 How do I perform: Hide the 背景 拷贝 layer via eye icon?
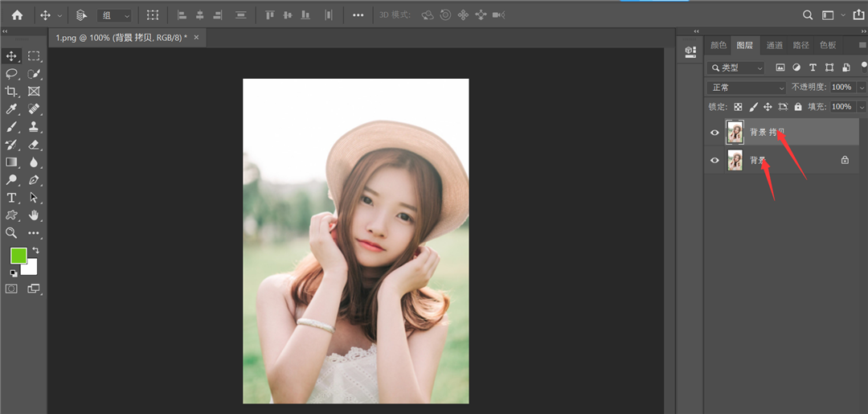714,133
